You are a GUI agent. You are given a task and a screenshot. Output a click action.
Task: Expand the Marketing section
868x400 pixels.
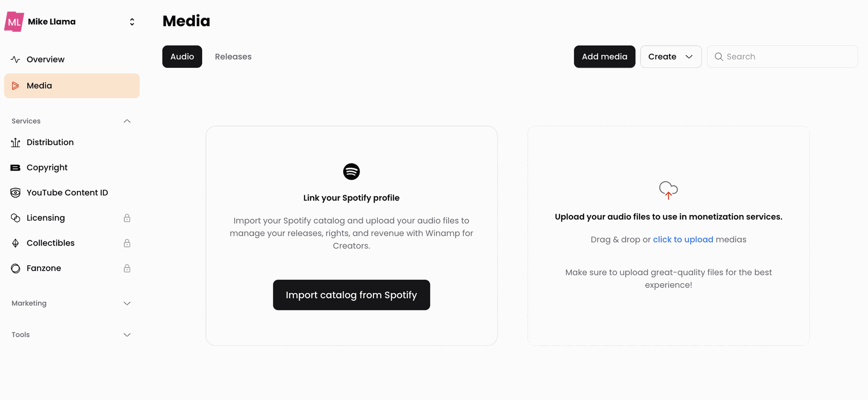(127, 304)
